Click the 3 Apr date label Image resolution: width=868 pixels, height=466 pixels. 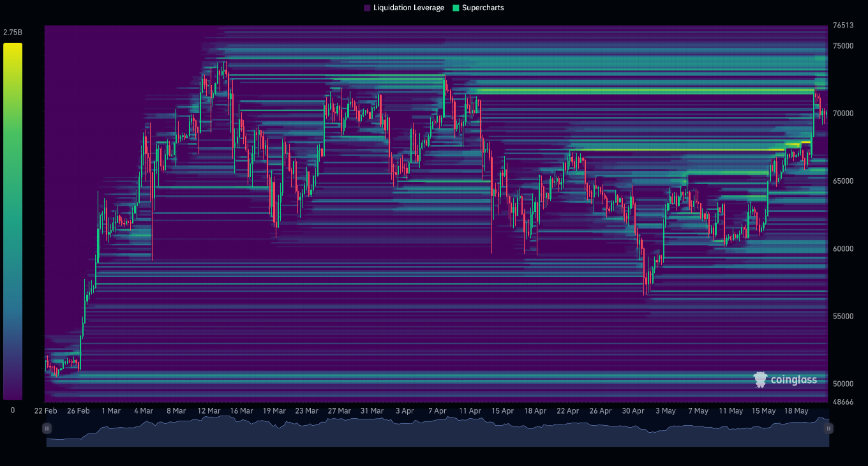[405, 411]
